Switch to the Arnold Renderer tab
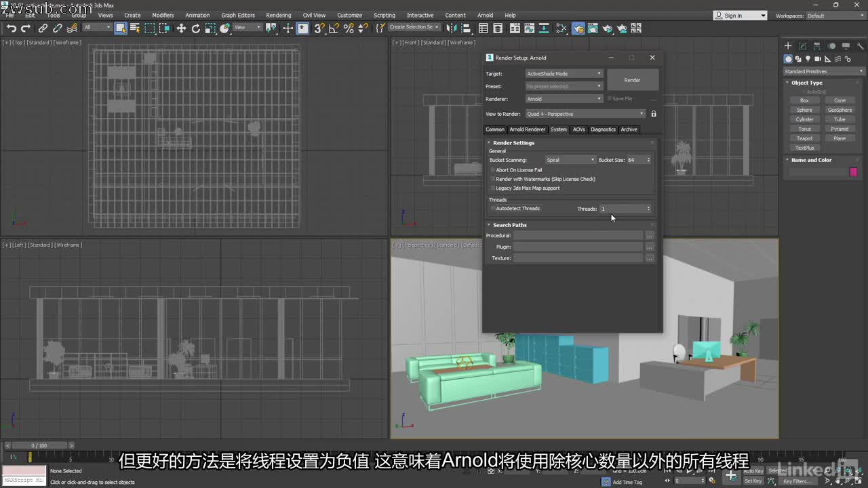The width and height of the screenshot is (868, 488). point(528,129)
